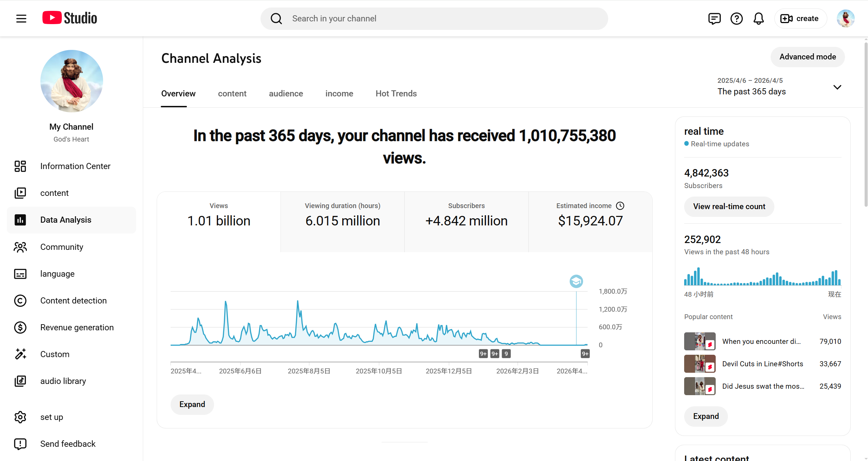Switch to the audience tab
This screenshot has height=461, width=868.
pos(286,93)
